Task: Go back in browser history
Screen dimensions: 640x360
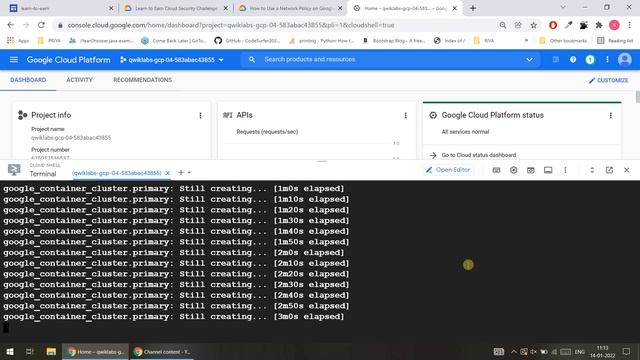Action: pyautogui.click(x=11, y=25)
